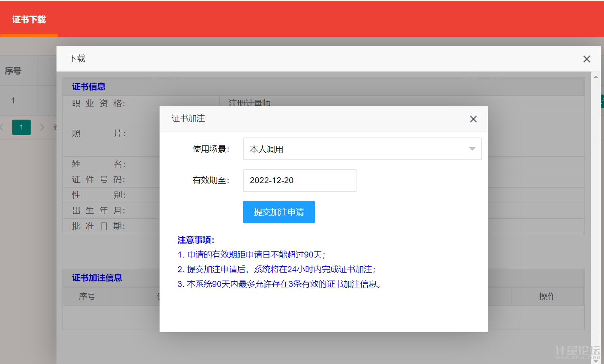Submit with the 提交加注申请 button
This screenshot has height=364, width=604.
point(279,212)
